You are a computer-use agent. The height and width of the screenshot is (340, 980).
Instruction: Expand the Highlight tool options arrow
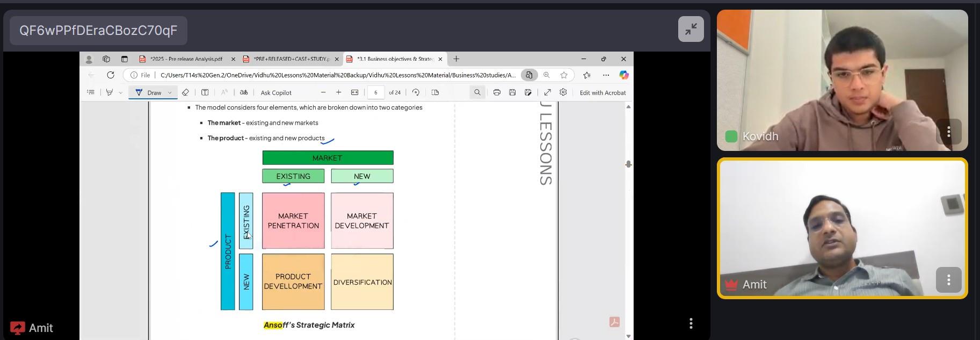coord(120,92)
